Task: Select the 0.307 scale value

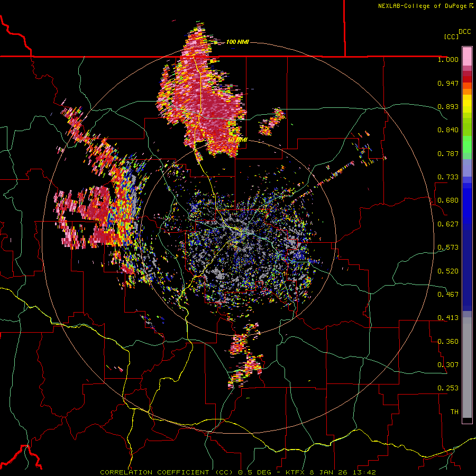Action: [x=448, y=365]
